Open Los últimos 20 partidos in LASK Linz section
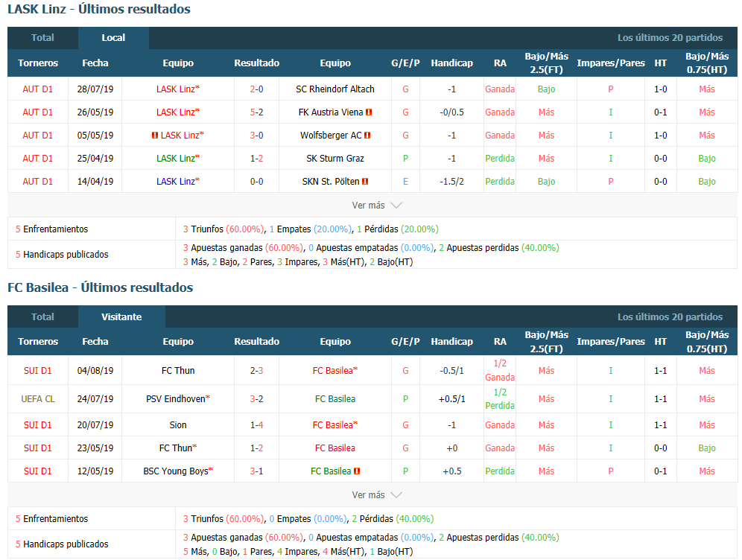Screen dimensions: 742x560 670,38
